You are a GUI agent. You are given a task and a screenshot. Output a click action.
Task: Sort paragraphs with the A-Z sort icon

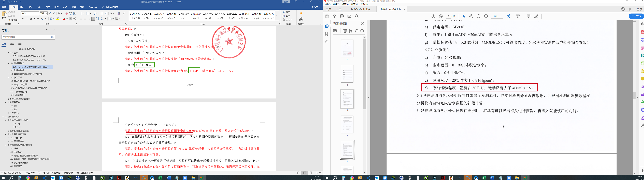click(x=119, y=13)
